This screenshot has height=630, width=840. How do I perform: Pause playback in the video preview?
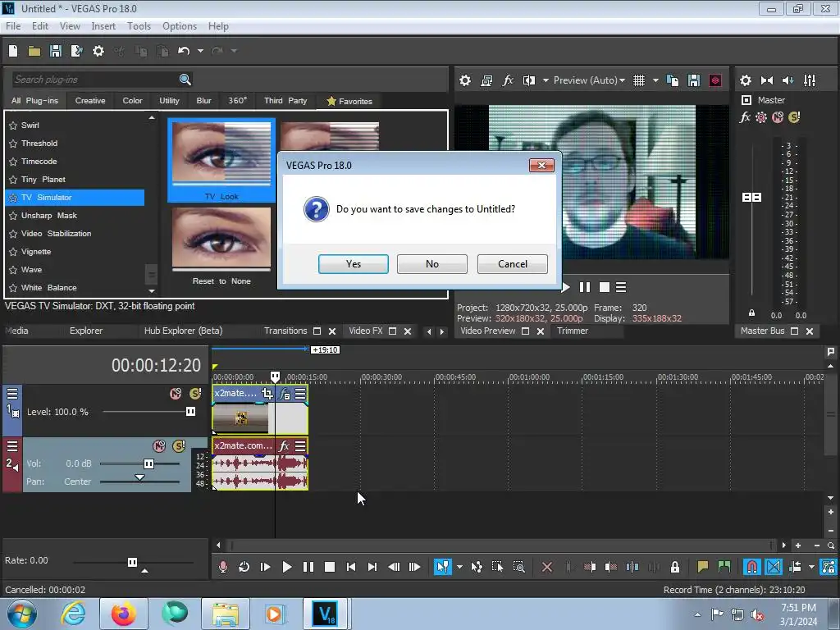(x=584, y=287)
